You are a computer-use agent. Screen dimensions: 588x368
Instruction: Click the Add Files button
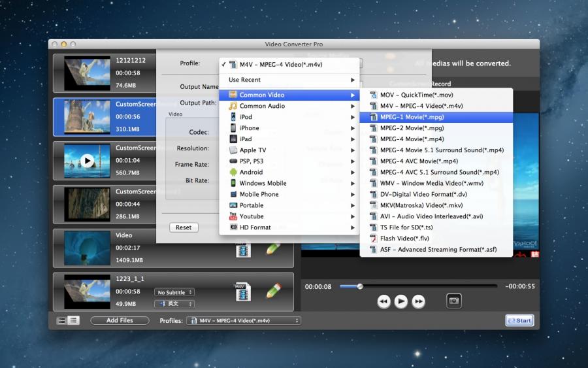[120, 320]
